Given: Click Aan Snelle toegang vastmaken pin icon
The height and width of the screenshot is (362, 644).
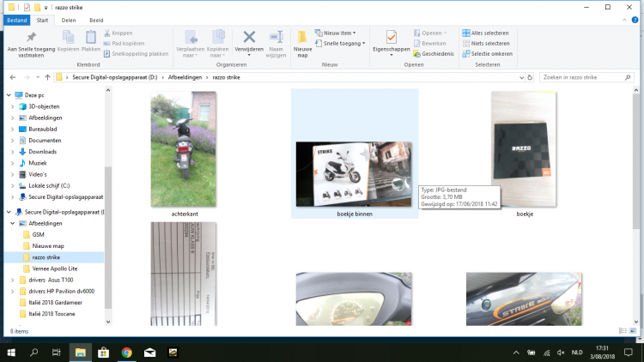Looking at the screenshot, I should tap(31, 38).
